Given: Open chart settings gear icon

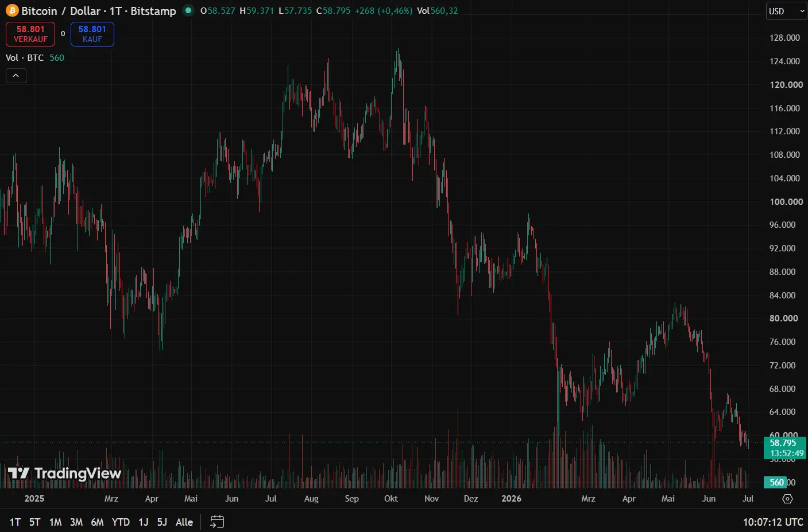Looking at the screenshot, I should 787,499.
